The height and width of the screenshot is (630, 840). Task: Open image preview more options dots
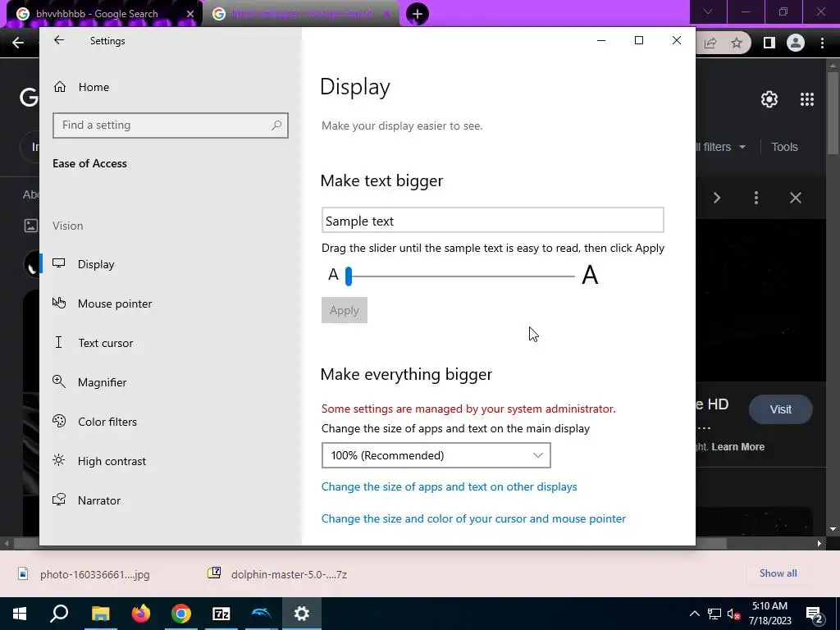756,199
